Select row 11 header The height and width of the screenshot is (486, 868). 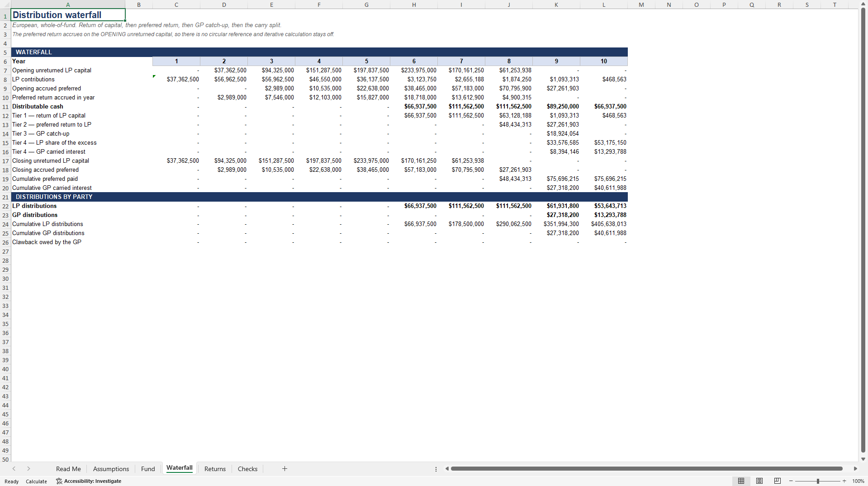(x=5, y=107)
